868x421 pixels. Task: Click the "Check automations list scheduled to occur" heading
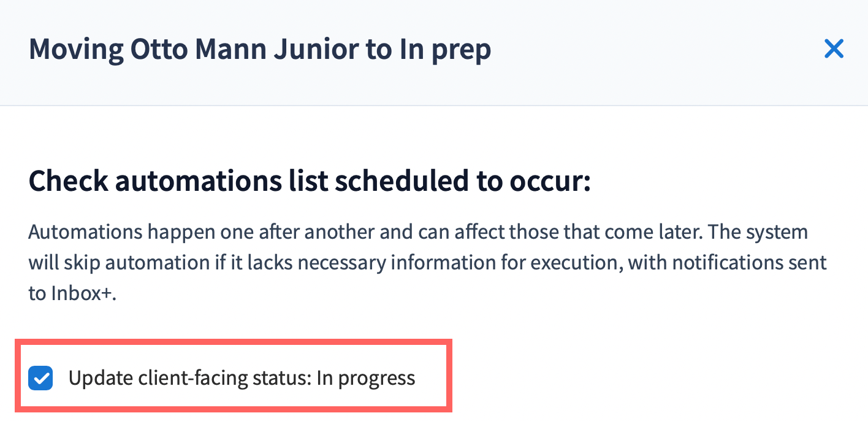click(309, 182)
